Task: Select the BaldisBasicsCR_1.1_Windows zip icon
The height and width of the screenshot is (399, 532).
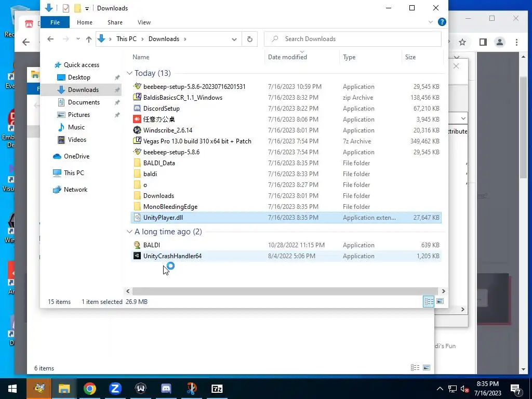Action: 137,97
